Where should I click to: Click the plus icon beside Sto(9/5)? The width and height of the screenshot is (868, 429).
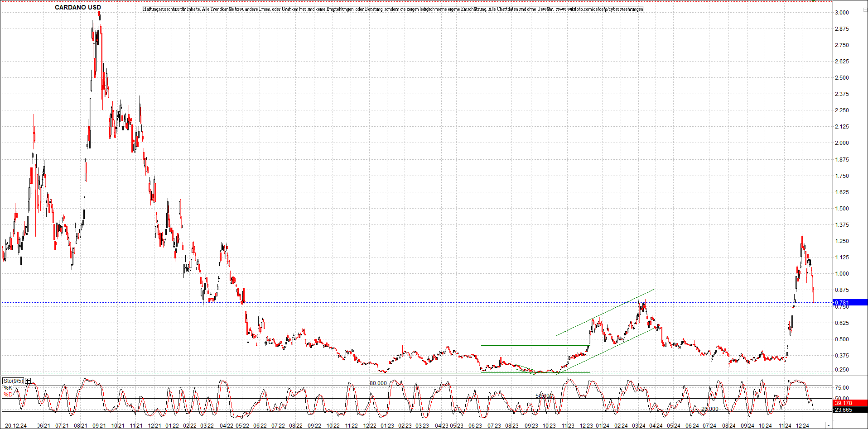(x=28, y=381)
